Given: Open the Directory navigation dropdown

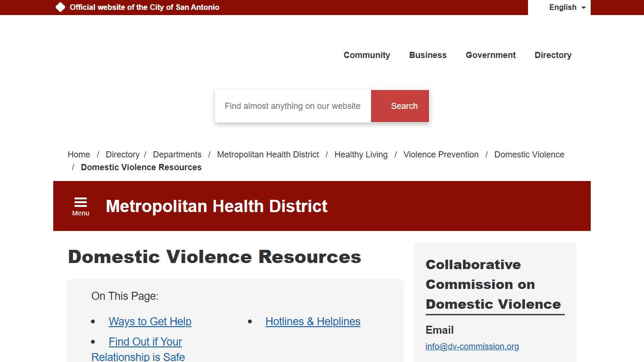Looking at the screenshot, I should 553,55.
